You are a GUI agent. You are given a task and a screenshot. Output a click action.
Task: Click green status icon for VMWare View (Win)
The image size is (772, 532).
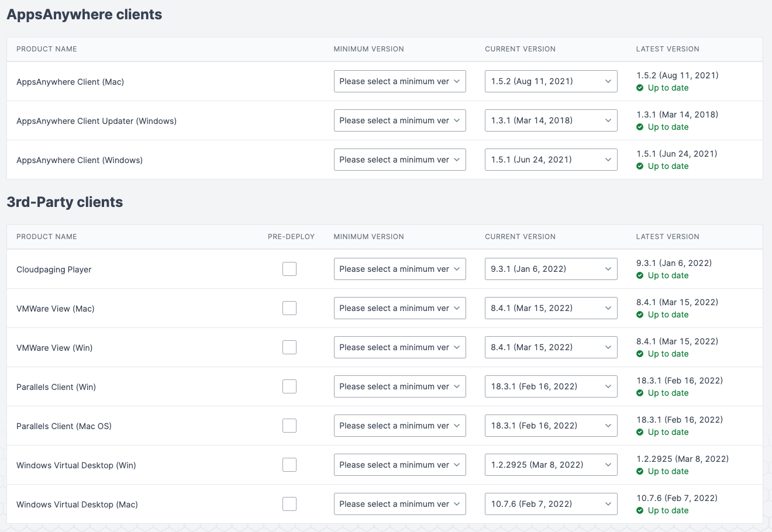point(640,354)
